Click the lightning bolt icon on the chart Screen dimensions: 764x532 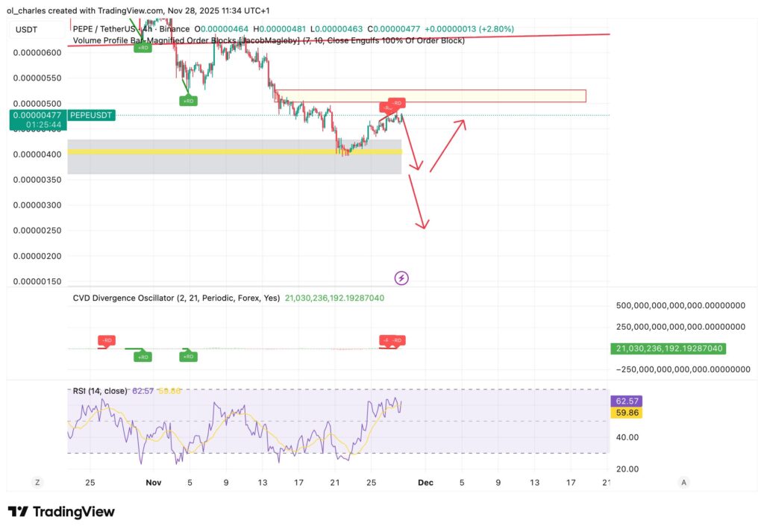401,278
